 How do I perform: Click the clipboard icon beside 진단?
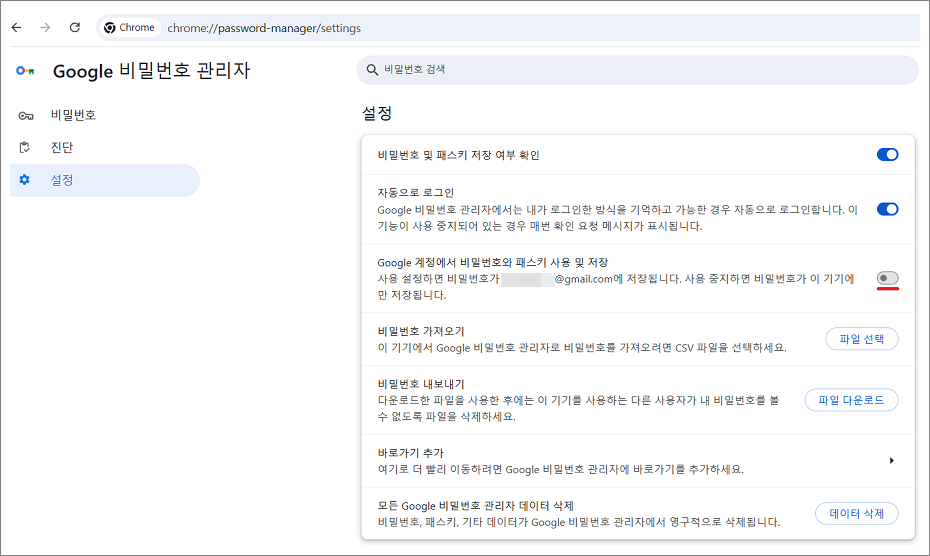coord(25,147)
